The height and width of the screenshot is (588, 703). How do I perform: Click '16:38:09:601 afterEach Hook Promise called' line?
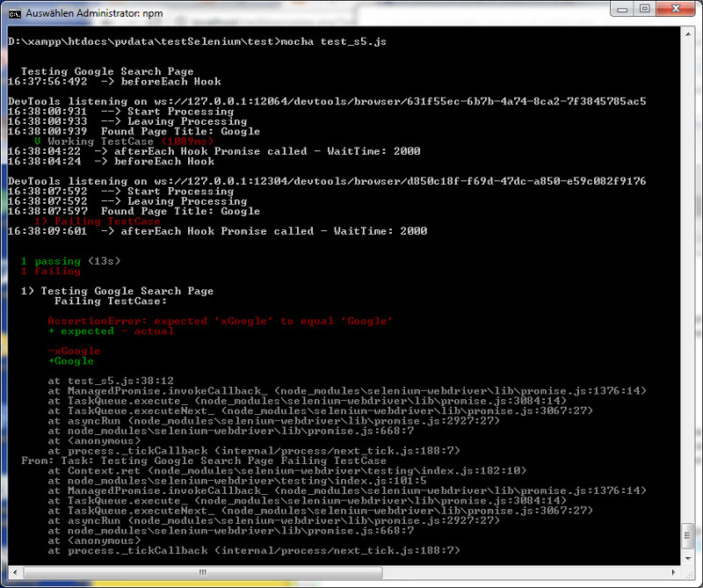click(x=217, y=231)
